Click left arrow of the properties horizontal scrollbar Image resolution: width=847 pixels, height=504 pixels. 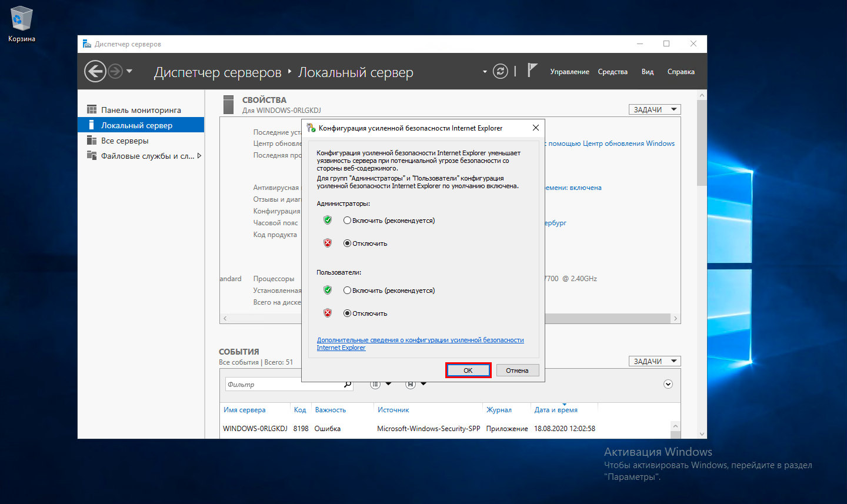225,319
